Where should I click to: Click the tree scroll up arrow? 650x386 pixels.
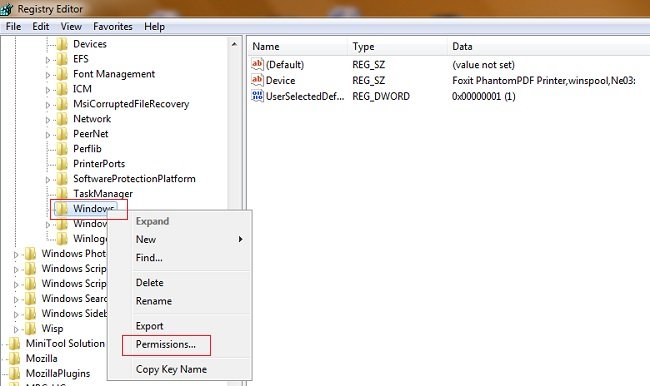click(234, 44)
